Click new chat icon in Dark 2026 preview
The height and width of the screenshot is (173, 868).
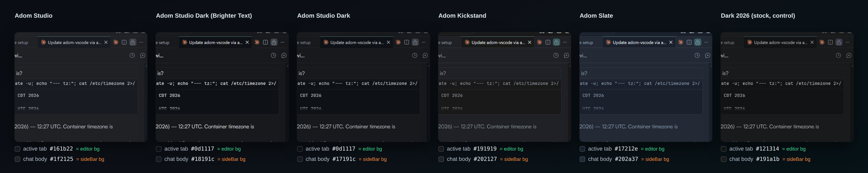849,55
